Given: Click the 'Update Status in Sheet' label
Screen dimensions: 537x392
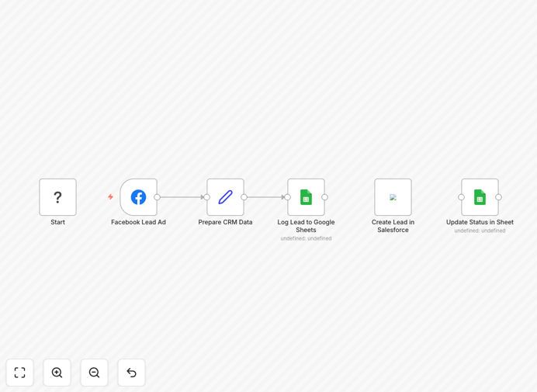Looking at the screenshot, I should (480, 222).
